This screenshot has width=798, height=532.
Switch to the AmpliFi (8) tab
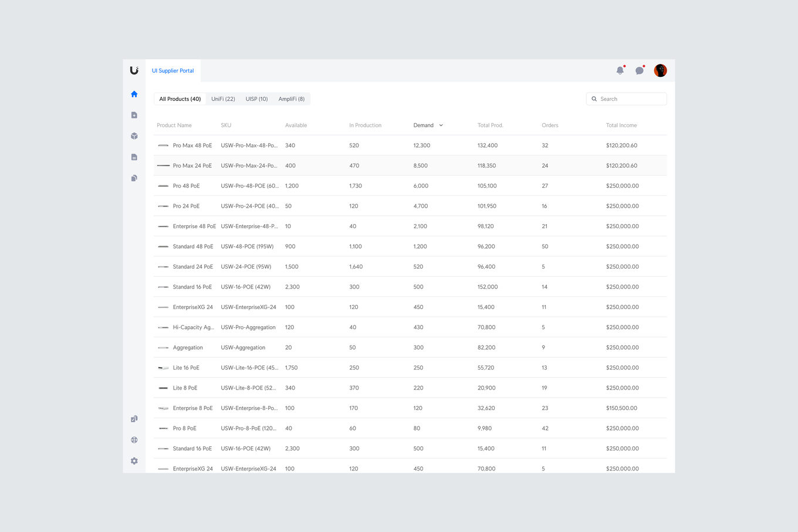click(x=292, y=99)
